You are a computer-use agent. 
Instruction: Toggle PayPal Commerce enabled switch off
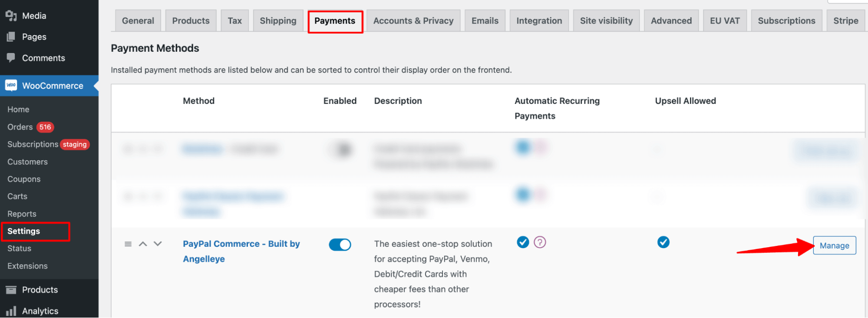pyautogui.click(x=340, y=245)
